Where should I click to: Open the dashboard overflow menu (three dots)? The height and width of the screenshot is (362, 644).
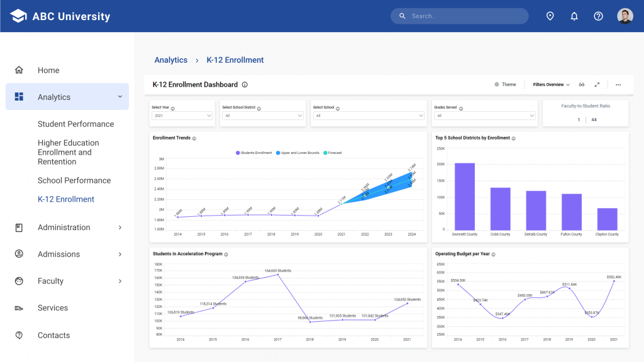[x=618, y=84]
